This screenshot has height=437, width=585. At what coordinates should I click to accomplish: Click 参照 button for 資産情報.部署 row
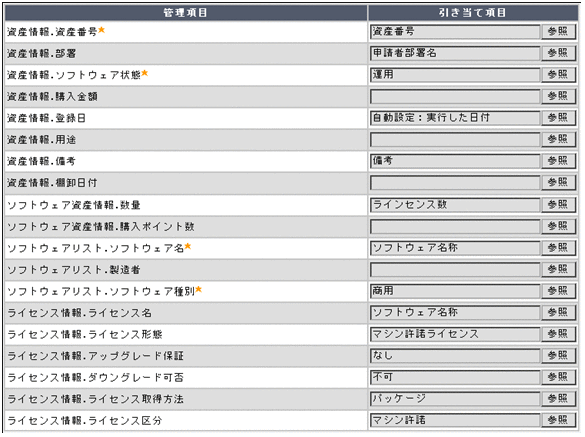pos(558,54)
